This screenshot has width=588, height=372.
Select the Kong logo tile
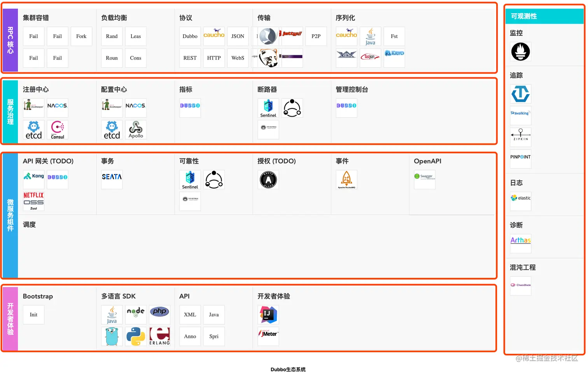pos(34,180)
